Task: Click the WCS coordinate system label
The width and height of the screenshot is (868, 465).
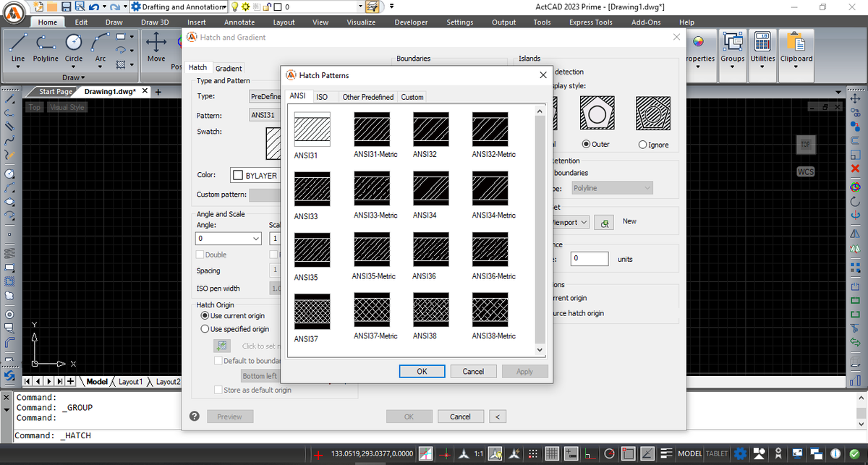Action: pyautogui.click(x=806, y=172)
